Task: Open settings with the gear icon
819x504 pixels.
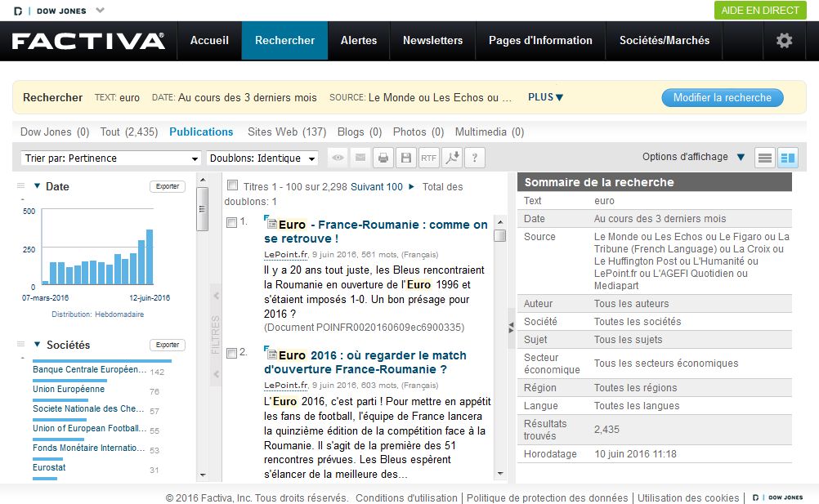Action: point(784,40)
